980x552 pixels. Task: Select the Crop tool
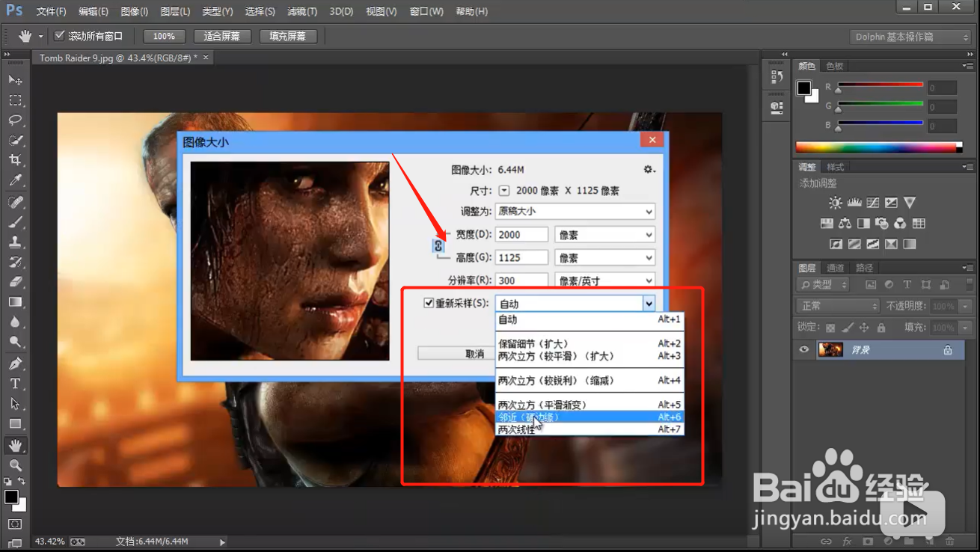point(15,160)
